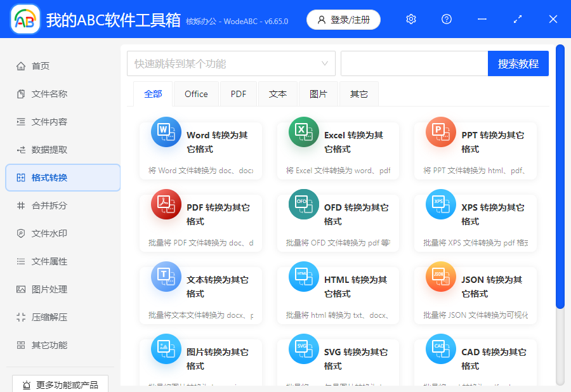Click the blue vertical scrollbar thumb

[x=560, y=177]
